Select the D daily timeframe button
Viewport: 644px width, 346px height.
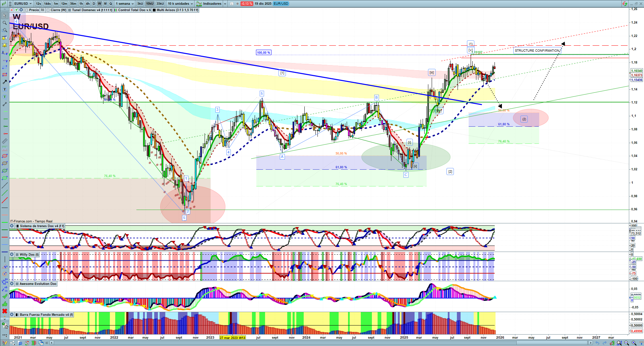click(94, 4)
